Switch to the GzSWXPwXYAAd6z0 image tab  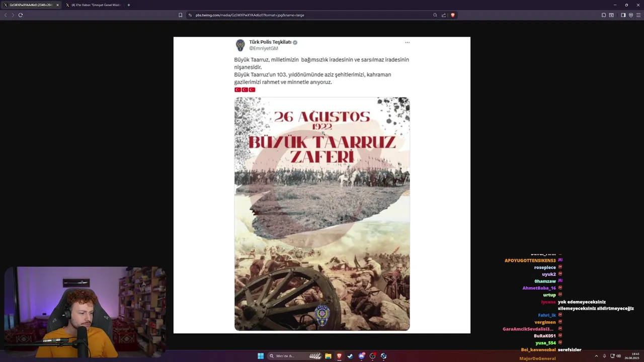(31, 5)
